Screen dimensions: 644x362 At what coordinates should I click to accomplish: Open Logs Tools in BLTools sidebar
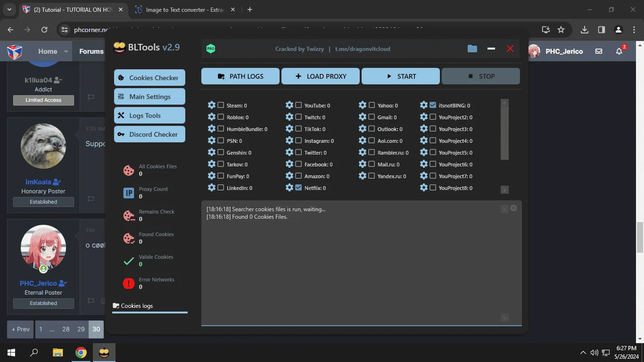[149, 115]
